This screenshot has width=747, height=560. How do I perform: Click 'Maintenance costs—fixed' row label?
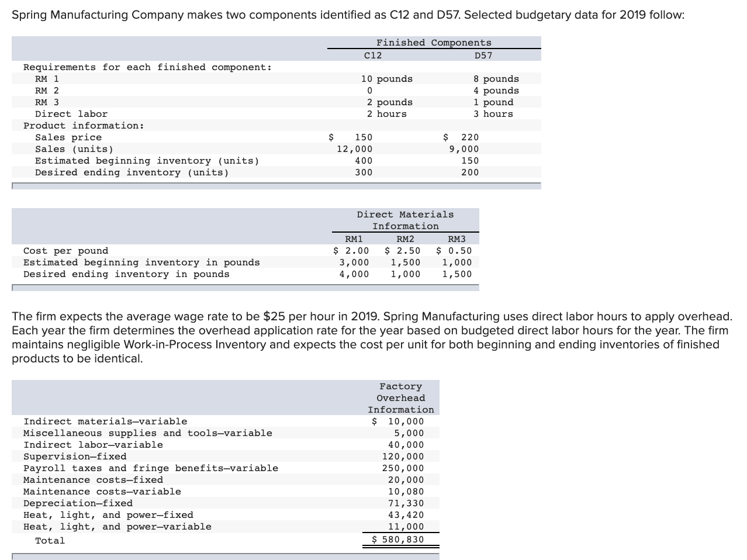click(93, 480)
